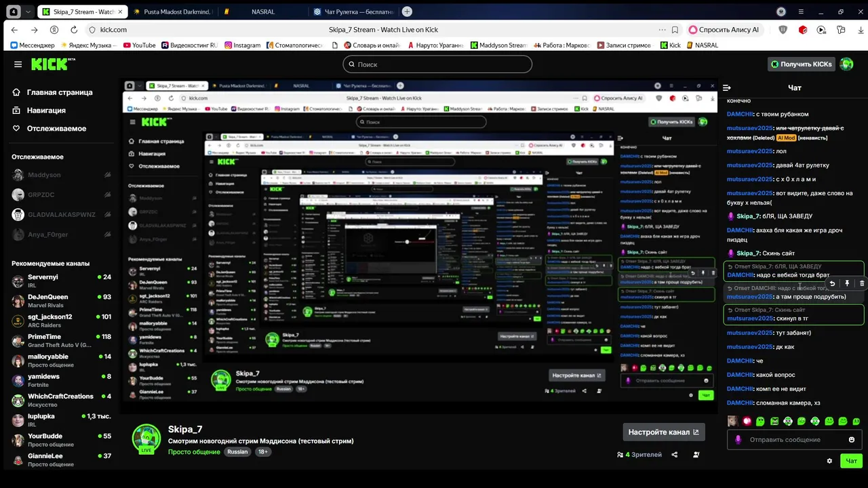Open recommended channel WhichCraftCreations
Screen dimensions: 868x488
(x=61, y=400)
